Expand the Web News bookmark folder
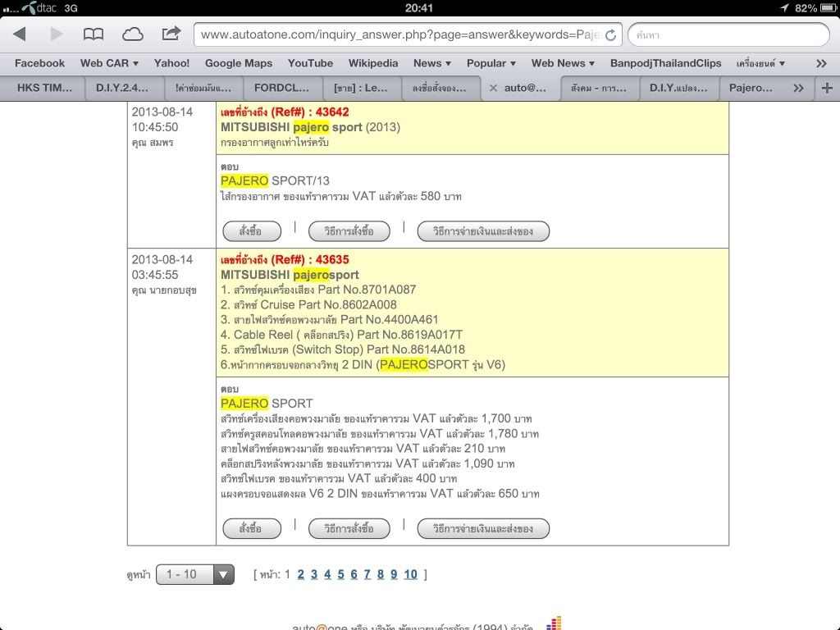Image resolution: width=840 pixels, height=630 pixels. [563, 63]
